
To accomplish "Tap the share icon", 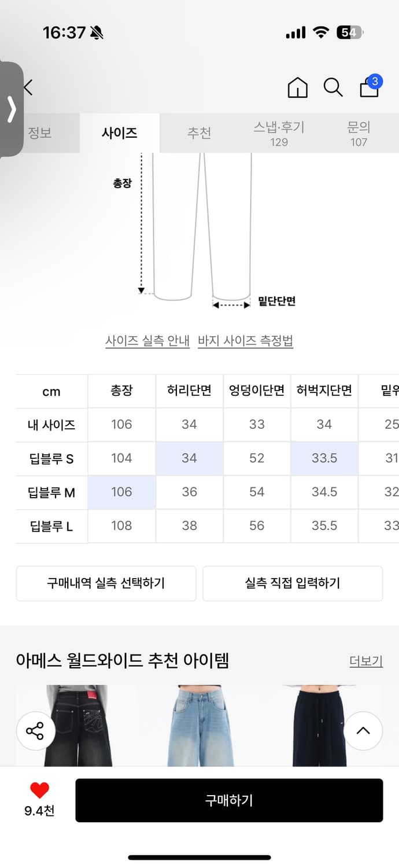I will (x=36, y=731).
